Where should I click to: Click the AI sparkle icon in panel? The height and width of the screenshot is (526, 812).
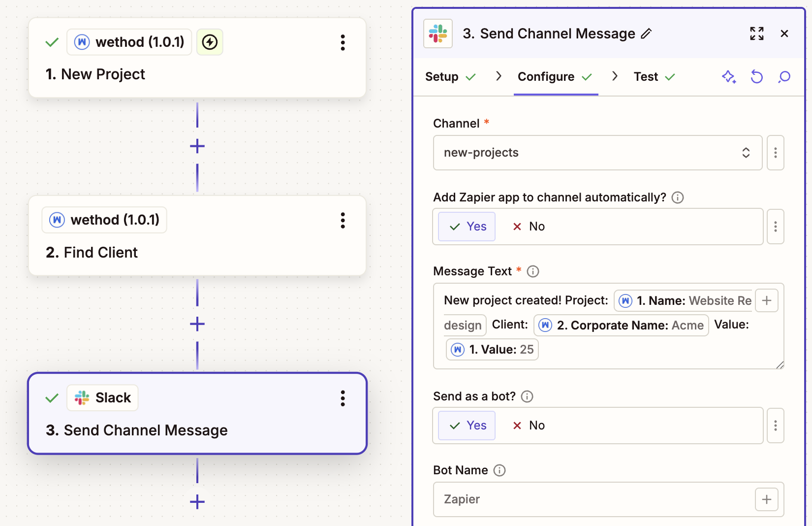click(728, 77)
